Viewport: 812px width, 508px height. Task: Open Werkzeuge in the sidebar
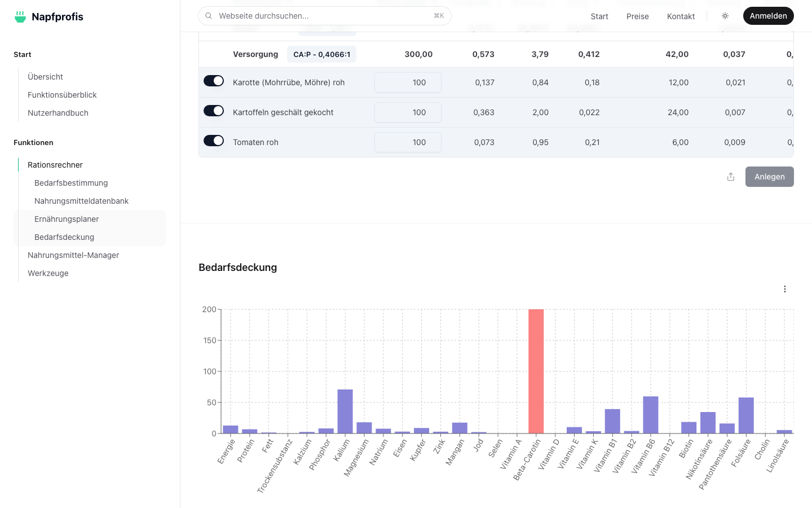click(x=48, y=273)
